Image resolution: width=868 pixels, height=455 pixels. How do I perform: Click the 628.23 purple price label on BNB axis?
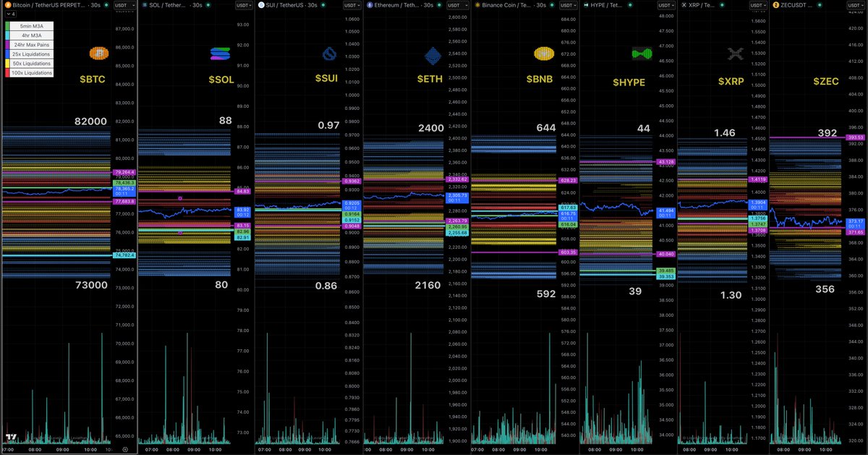coord(568,180)
